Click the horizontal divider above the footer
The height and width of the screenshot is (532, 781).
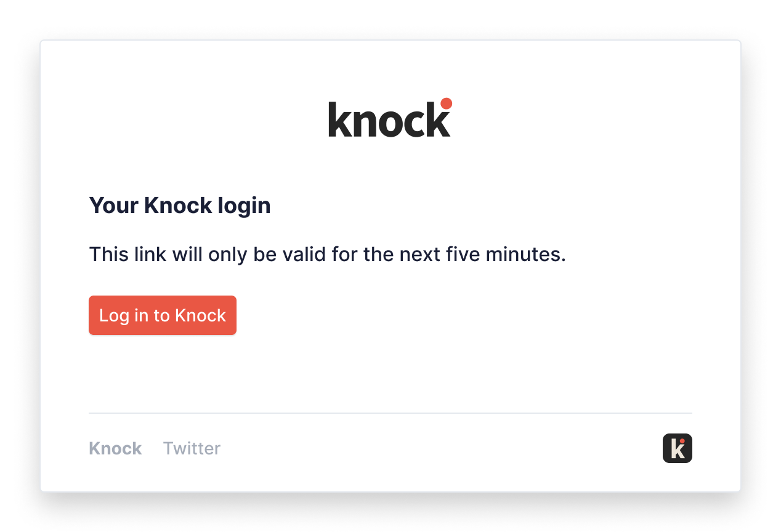390,413
